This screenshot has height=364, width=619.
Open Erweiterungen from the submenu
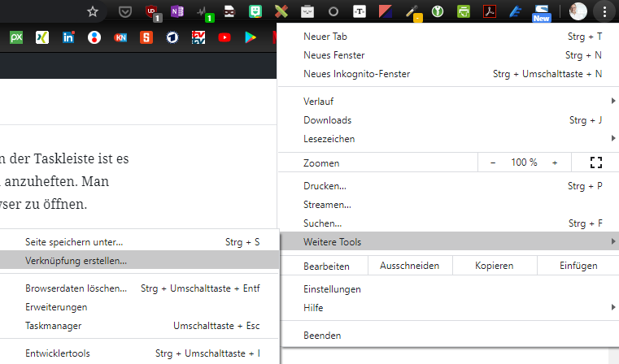(139, 307)
